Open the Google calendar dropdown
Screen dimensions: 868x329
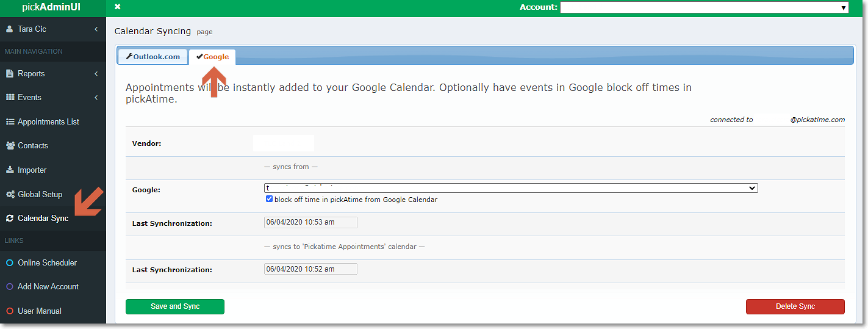pyautogui.click(x=511, y=188)
